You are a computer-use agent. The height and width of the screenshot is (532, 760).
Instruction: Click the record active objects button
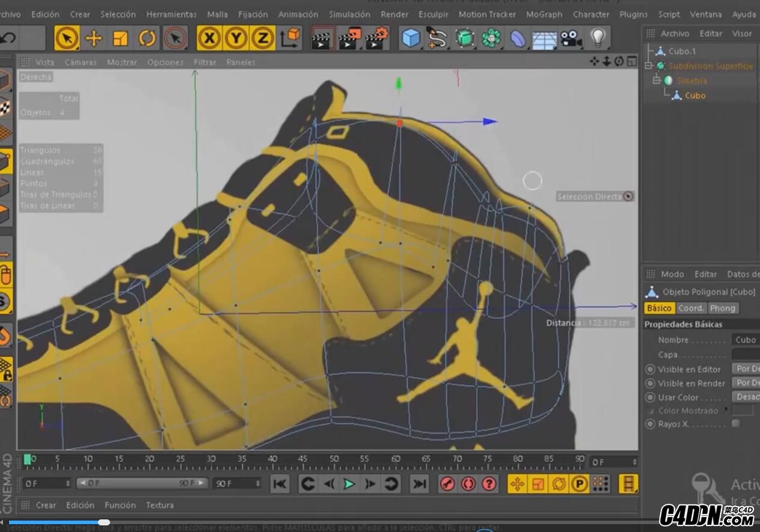[x=447, y=483]
